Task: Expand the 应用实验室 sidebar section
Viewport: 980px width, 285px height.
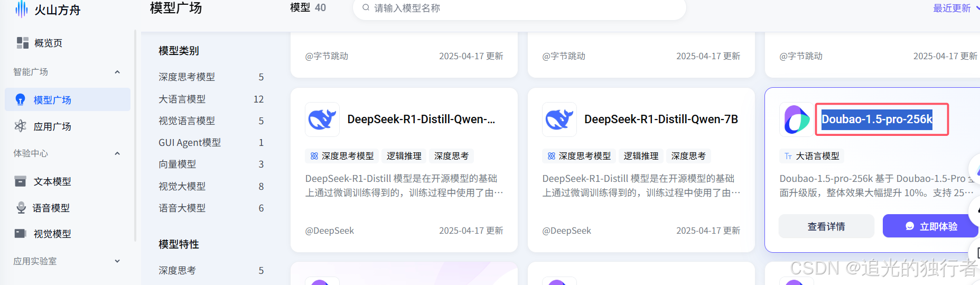Action: pyautogui.click(x=117, y=261)
